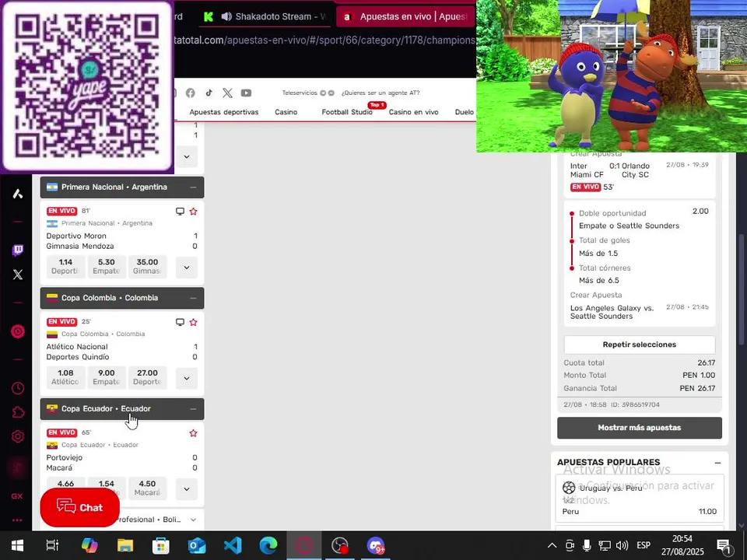Open the player icon in Opera sidebar
747x560 pixels.
click(x=18, y=331)
